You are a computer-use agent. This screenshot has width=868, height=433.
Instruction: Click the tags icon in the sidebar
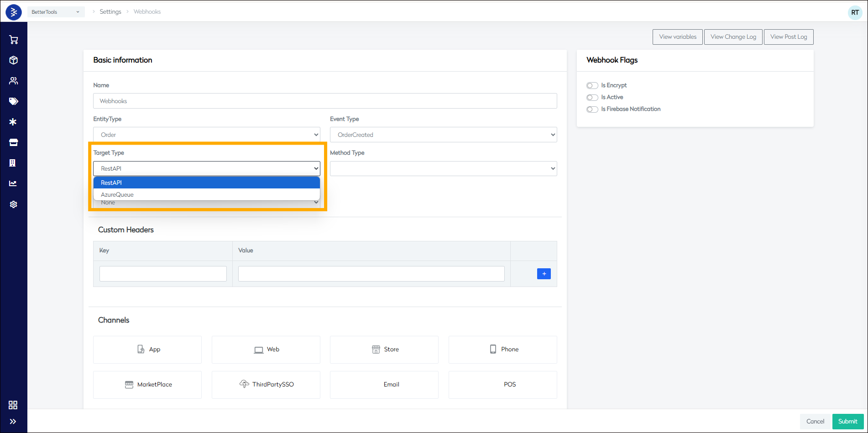(x=14, y=101)
